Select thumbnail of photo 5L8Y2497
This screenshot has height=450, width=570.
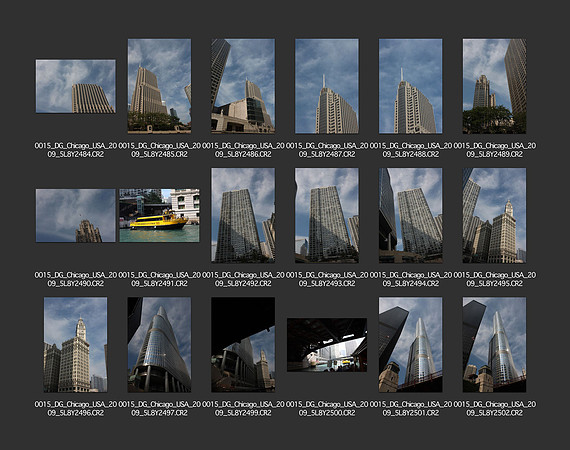159,345
